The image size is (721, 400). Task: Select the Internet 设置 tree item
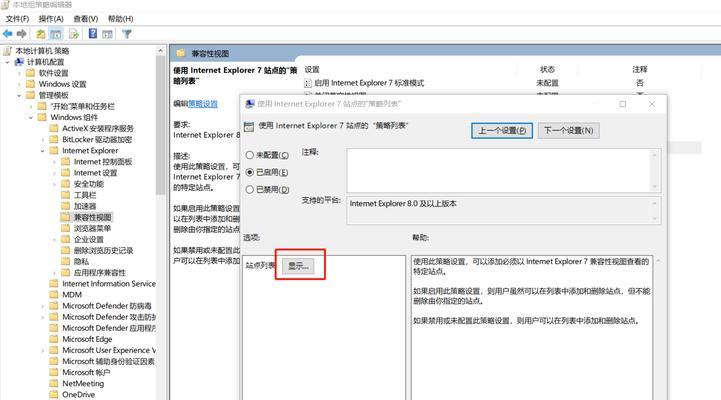coord(96,173)
